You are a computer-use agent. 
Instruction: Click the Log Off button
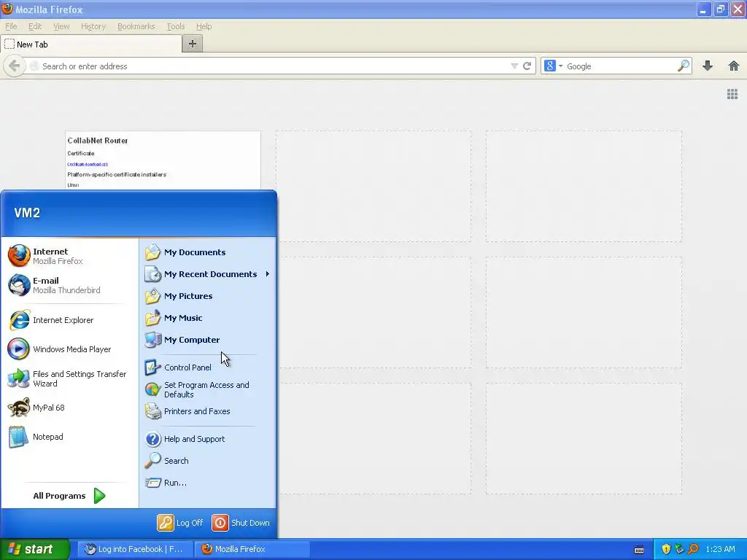180,523
